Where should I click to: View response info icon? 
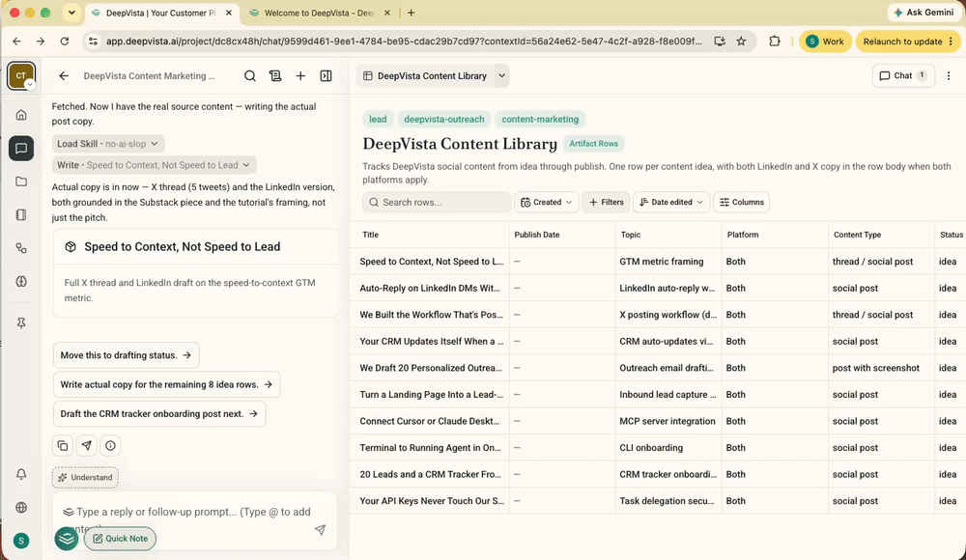(x=110, y=445)
